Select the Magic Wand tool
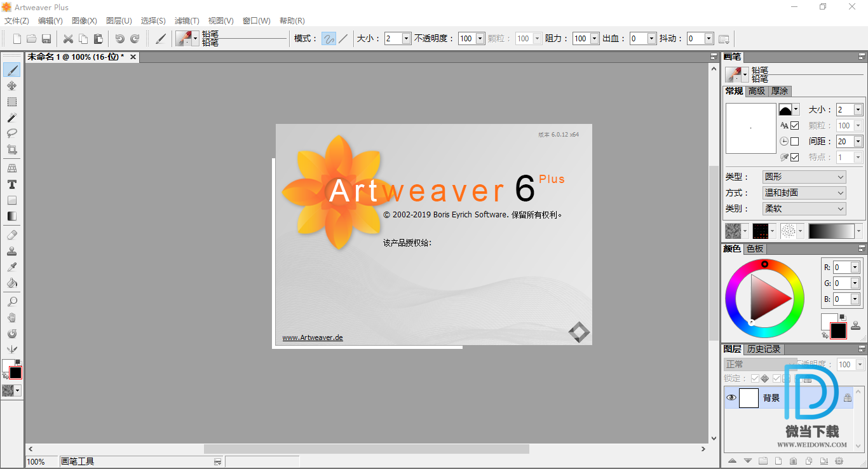868x469 pixels. (11, 118)
